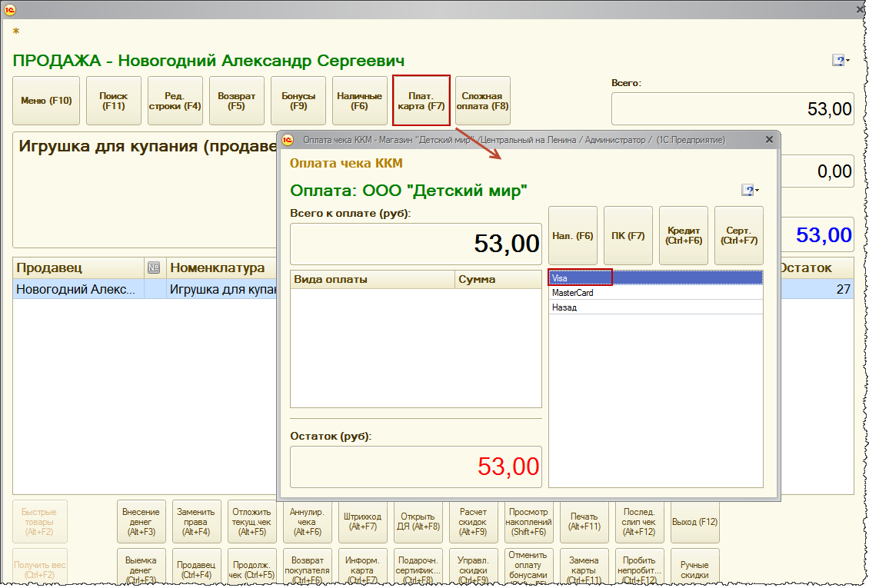Click the Продавец (Ctrl+F4) button
The height and width of the screenshot is (588, 869).
tap(196, 567)
